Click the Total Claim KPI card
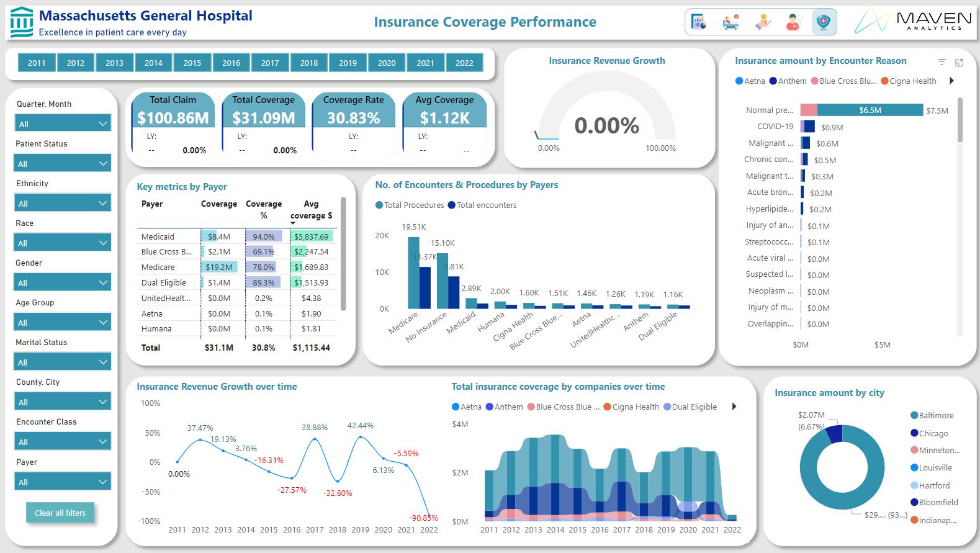 [173, 127]
